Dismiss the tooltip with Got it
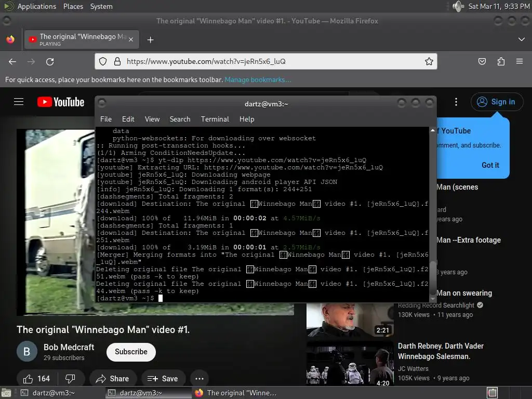The image size is (532, 399). tap(490, 165)
